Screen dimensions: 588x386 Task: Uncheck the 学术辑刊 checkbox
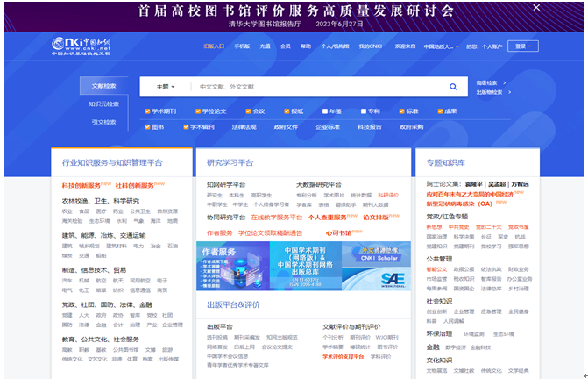click(186, 127)
